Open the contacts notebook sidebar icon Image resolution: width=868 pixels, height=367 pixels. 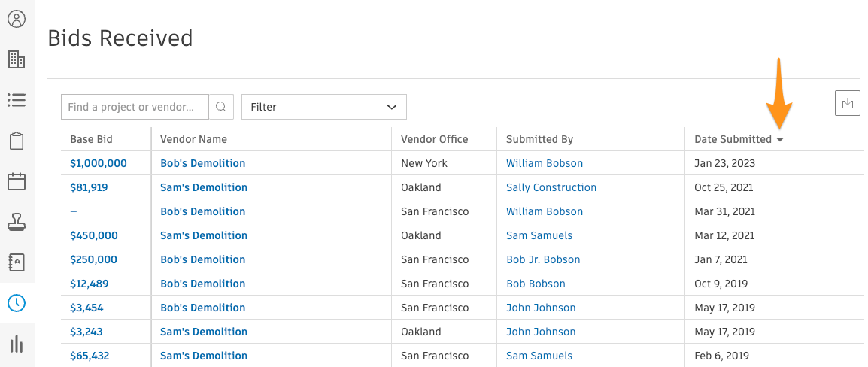tap(17, 262)
